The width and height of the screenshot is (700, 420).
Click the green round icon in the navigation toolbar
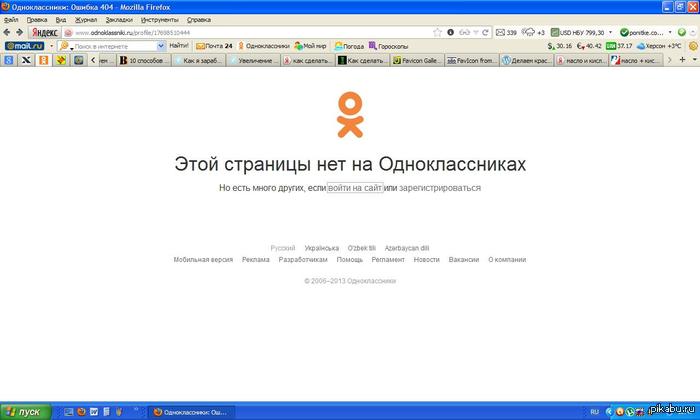682,32
